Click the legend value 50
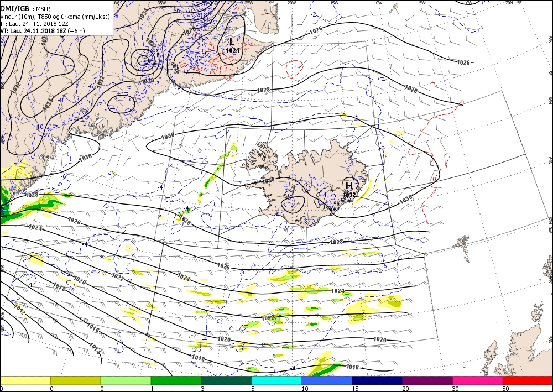The width and height of the screenshot is (553, 392). point(505,389)
